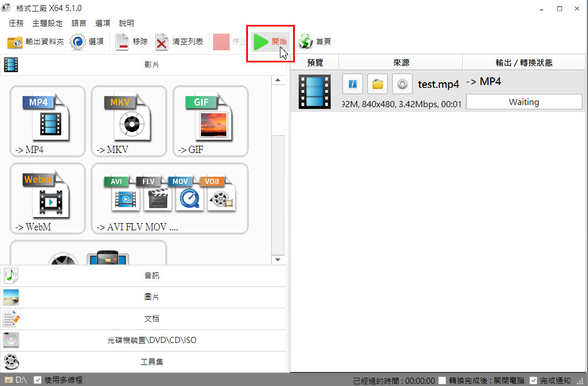
Task: Open the 任務 menu
Action: click(x=17, y=23)
